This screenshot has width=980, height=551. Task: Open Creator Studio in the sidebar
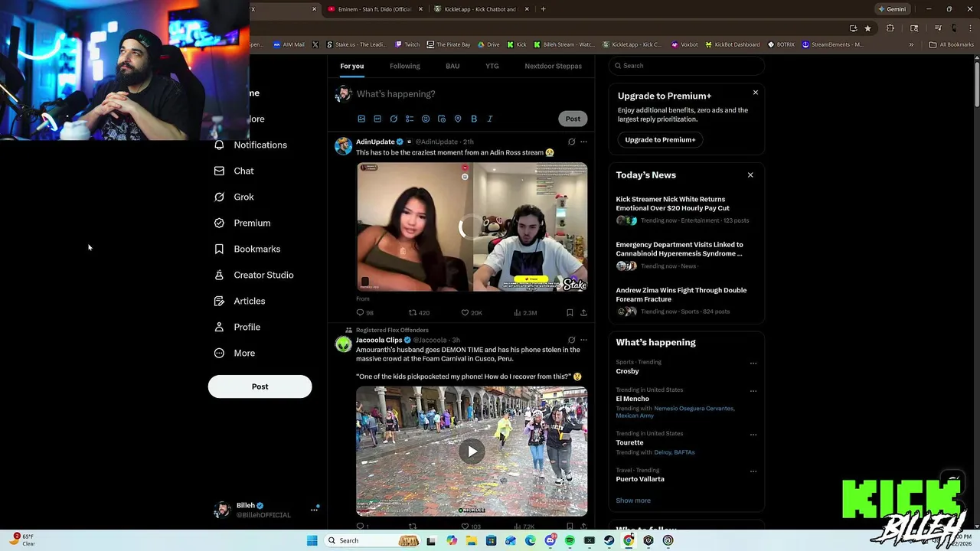253,275
